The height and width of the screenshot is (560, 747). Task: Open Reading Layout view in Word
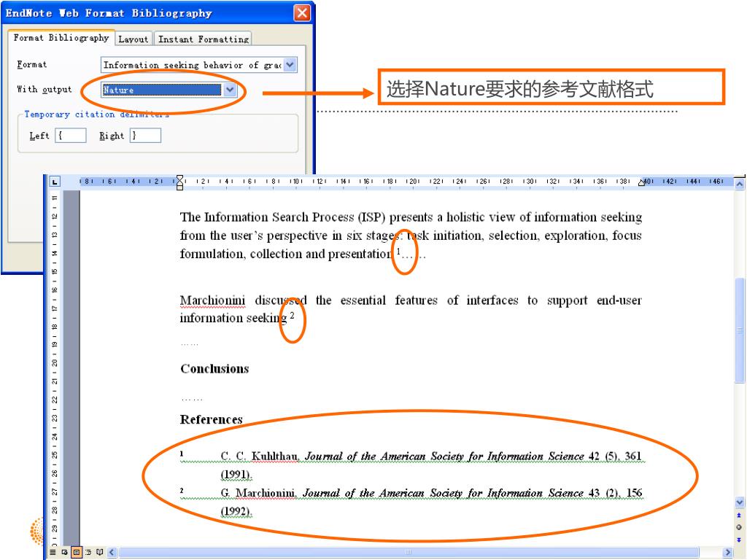[x=99, y=553]
